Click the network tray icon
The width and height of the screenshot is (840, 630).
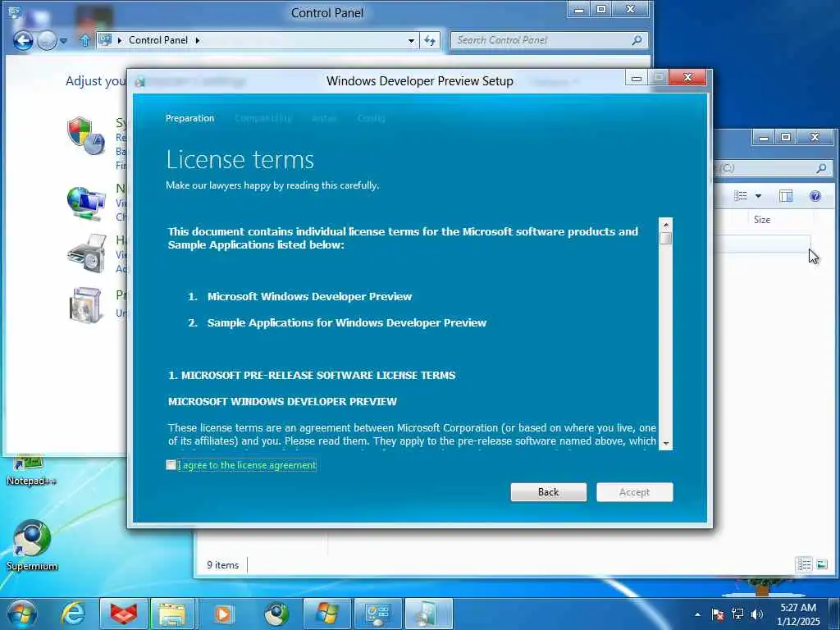[737, 614]
